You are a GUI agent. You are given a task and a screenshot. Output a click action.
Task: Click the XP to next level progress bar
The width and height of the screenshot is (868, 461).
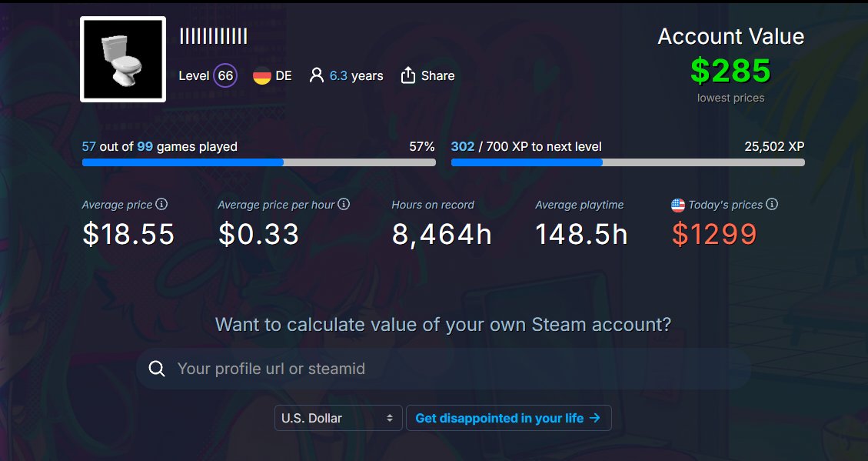point(628,162)
